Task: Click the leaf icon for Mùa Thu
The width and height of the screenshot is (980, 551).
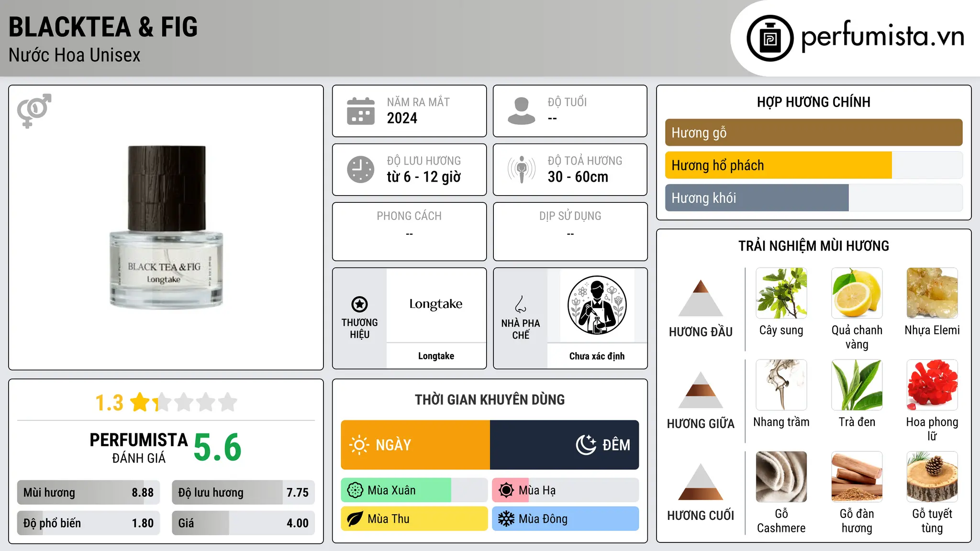Action: 355,519
